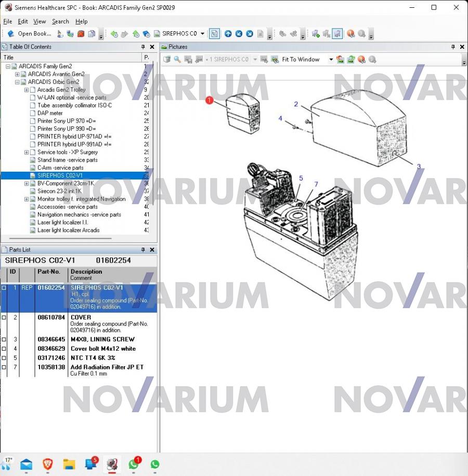The image size is (468, 476).
Task: Tick checkbox for M4X8 LINING SCREW
Action: point(4,340)
